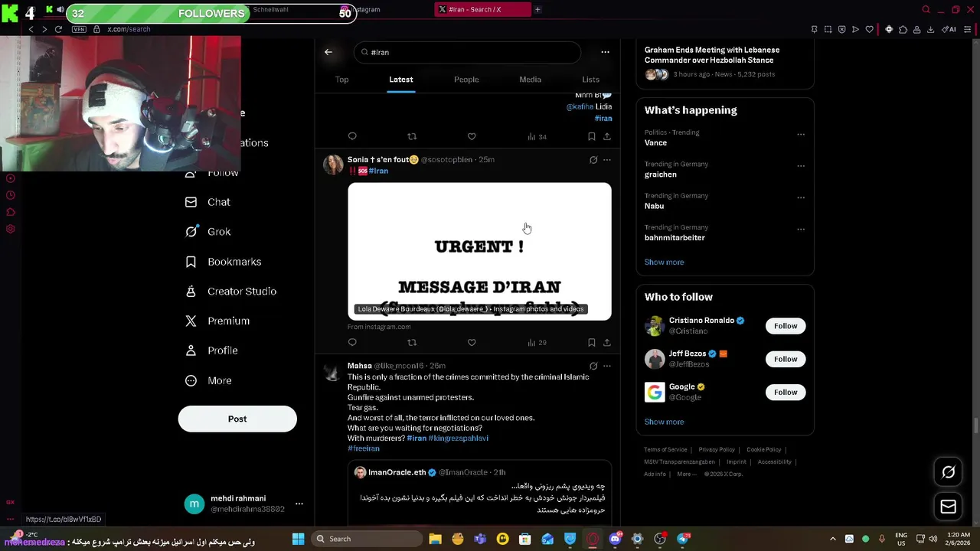The width and height of the screenshot is (980, 551).
Task: Open Chat in X sidebar
Action: point(207,202)
